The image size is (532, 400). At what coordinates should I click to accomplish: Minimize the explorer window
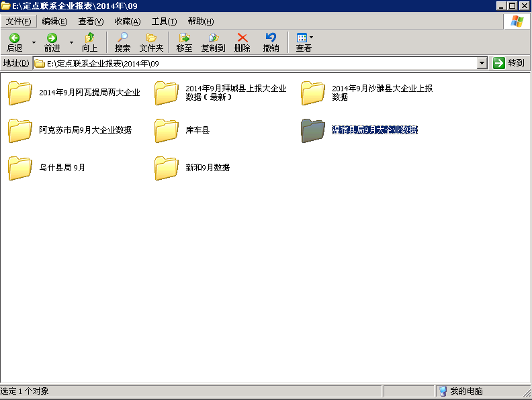tap(501, 6)
